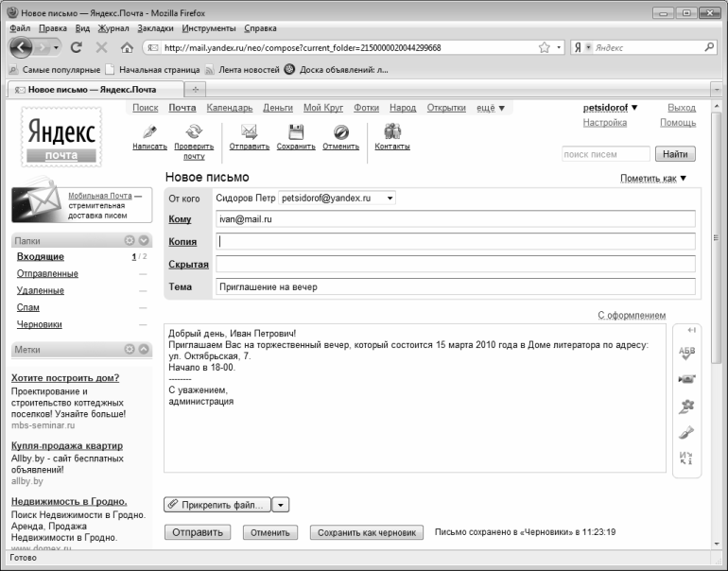Bookmark this page with the star
This screenshot has width=728, height=571.
tap(545, 47)
